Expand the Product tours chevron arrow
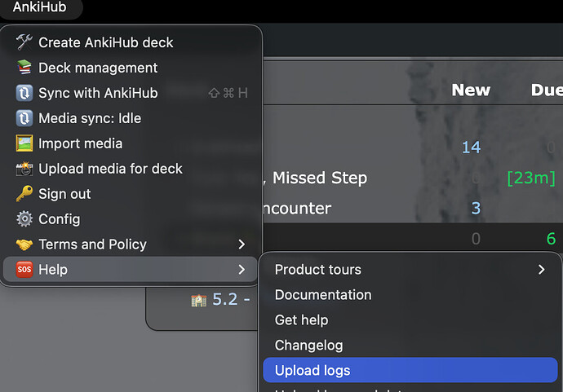The height and width of the screenshot is (392, 563). pos(542,269)
